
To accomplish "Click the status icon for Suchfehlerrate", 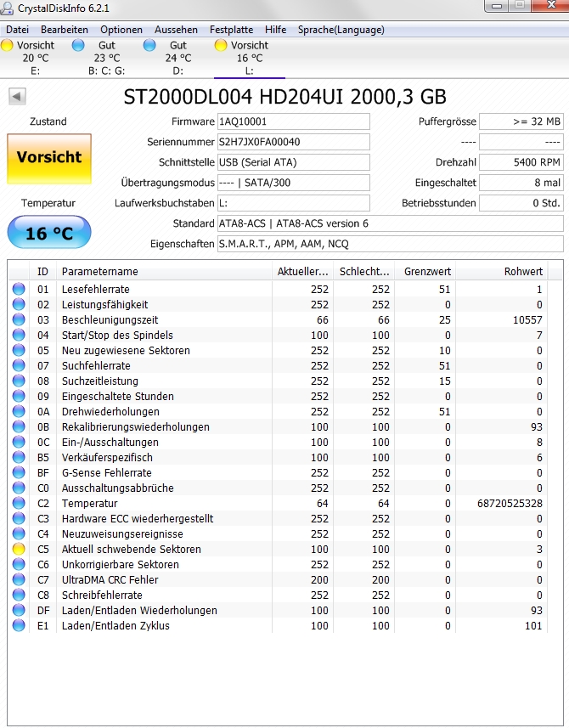I will point(19,366).
